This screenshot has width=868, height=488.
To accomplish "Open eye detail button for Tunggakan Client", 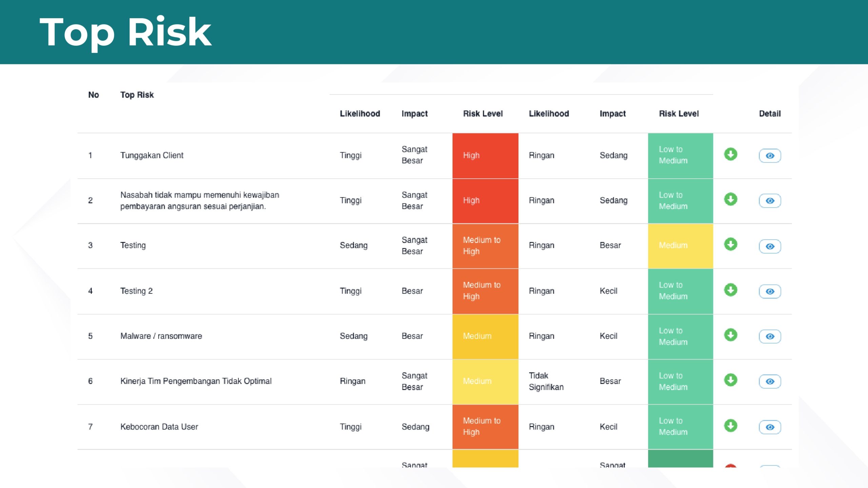I will point(770,156).
